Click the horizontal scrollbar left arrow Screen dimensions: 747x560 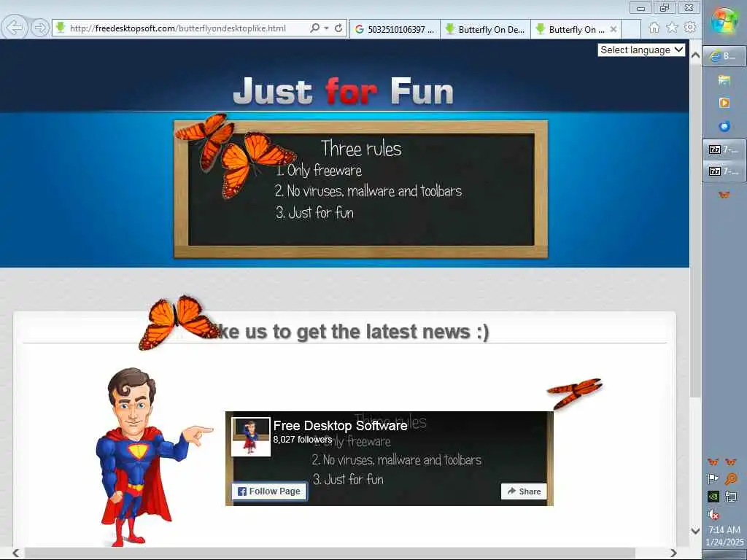pyautogui.click(x=16, y=553)
